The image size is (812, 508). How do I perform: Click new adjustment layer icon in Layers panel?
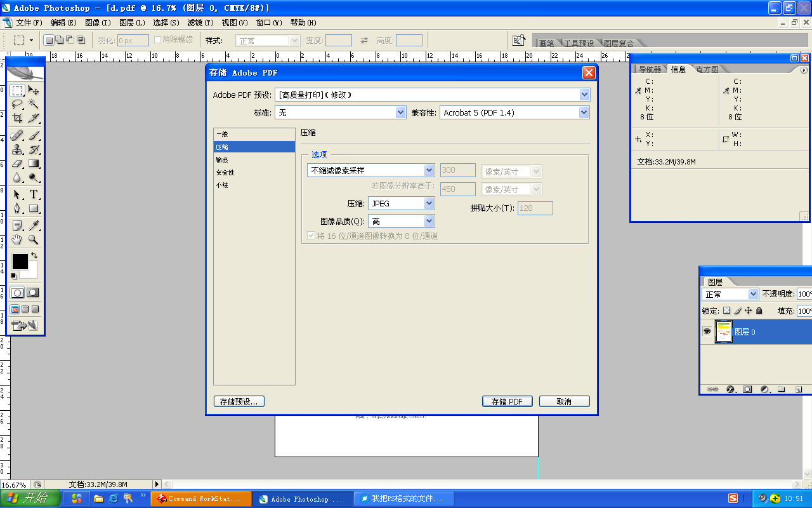765,389
